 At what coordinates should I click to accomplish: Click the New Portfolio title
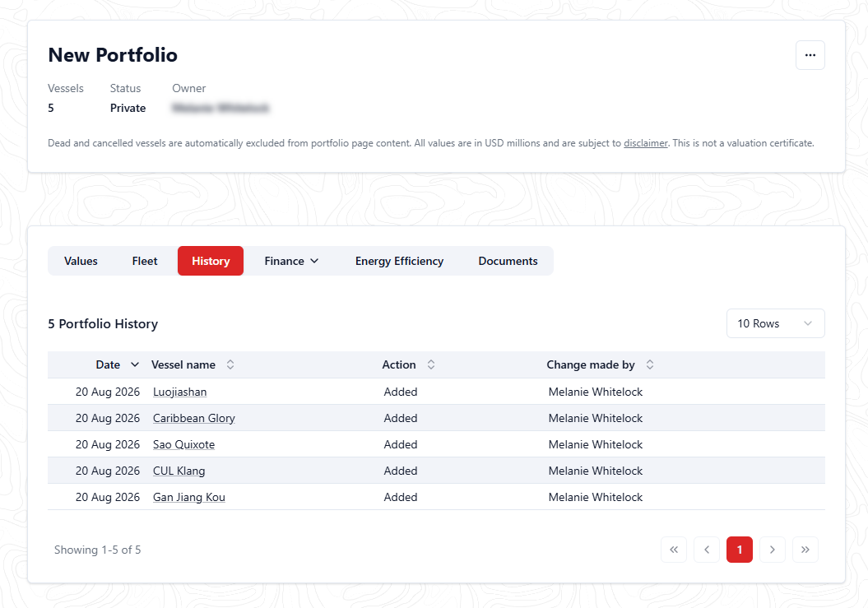[113, 55]
